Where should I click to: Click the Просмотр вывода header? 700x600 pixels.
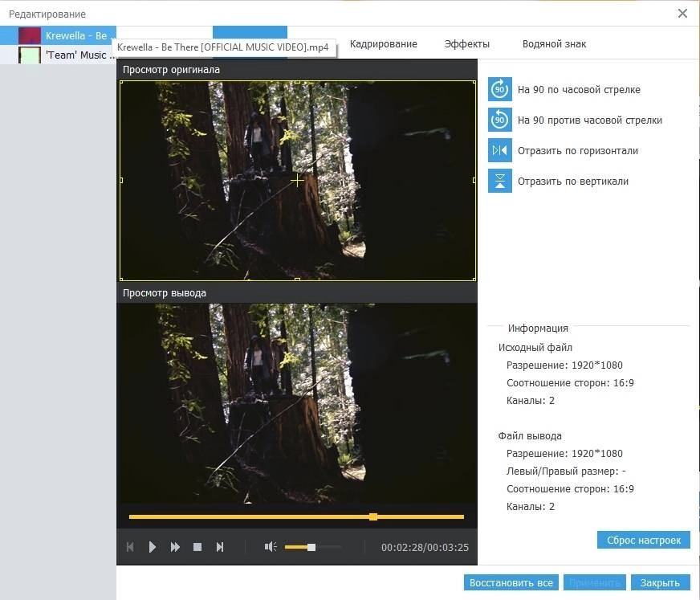point(165,293)
